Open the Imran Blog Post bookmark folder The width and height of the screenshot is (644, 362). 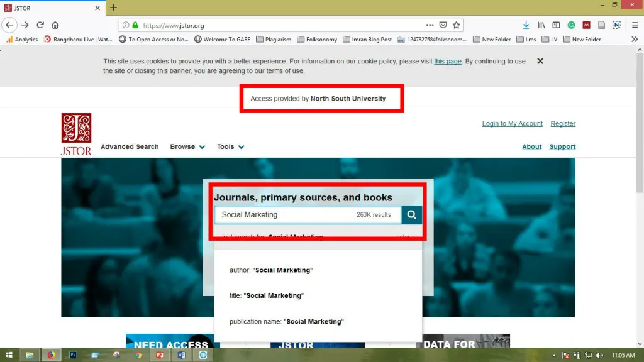pyautogui.click(x=367, y=40)
